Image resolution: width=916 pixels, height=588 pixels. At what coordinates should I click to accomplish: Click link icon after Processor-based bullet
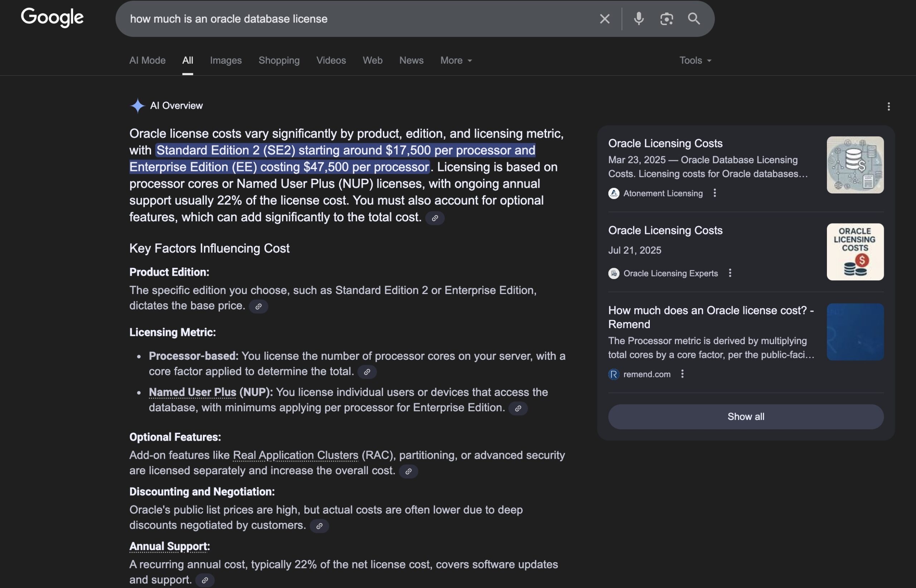367,372
